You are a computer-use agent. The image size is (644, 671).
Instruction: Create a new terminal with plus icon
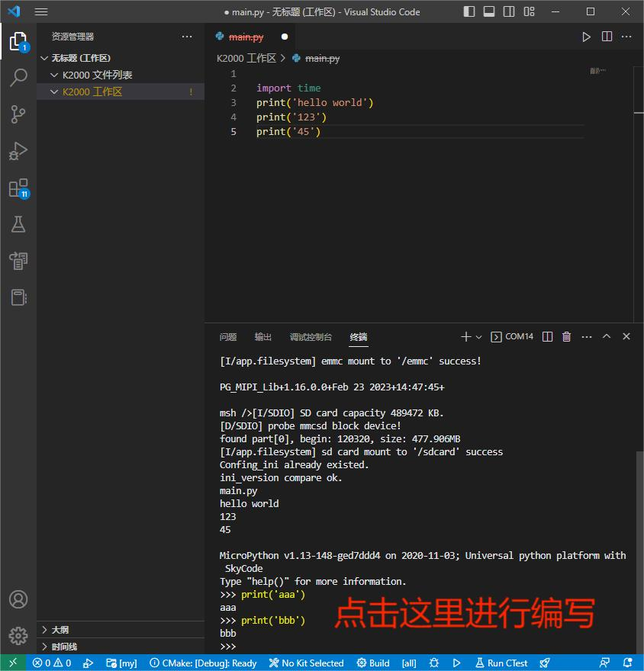tap(466, 337)
